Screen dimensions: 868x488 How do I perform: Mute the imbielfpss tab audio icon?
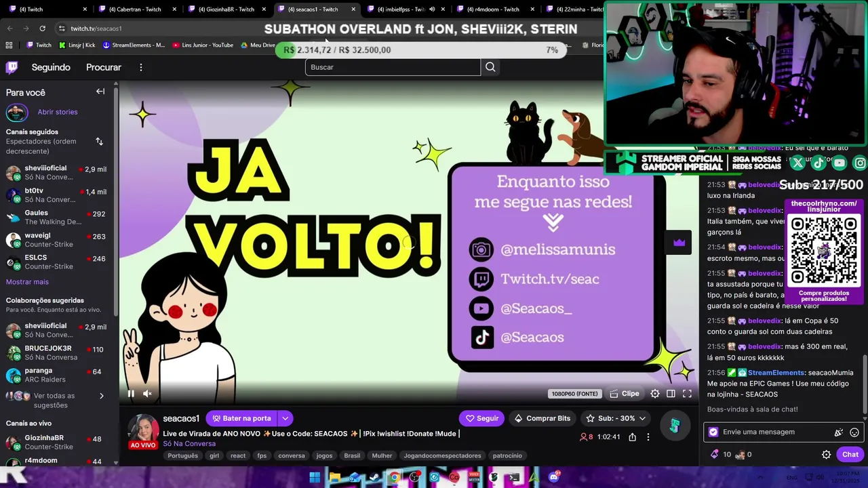click(432, 9)
